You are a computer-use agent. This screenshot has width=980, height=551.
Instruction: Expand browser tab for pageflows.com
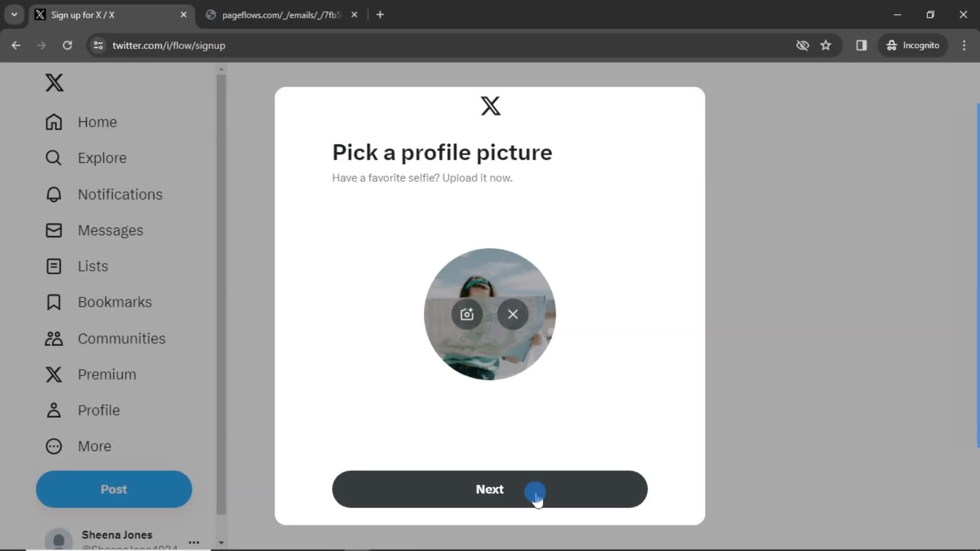279,15
